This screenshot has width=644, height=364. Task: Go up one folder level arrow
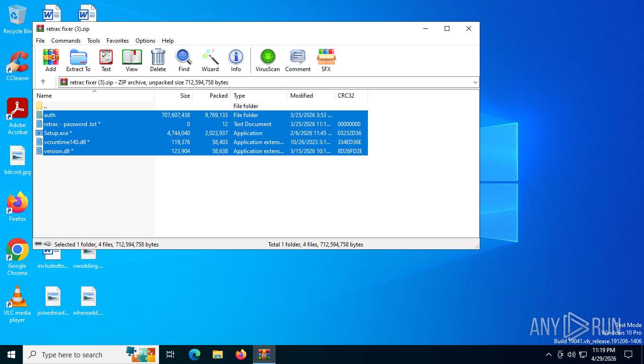43,82
